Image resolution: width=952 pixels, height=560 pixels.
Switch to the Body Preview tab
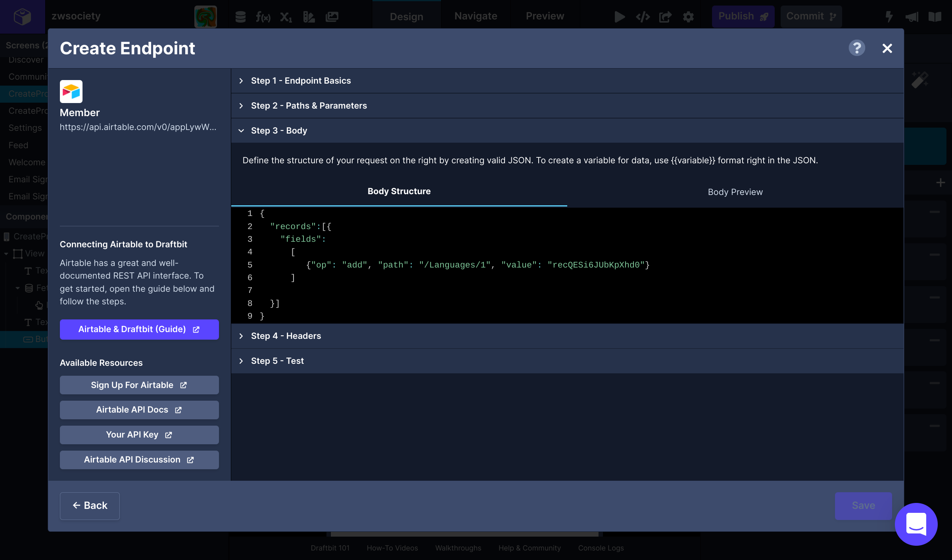[735, 192]
